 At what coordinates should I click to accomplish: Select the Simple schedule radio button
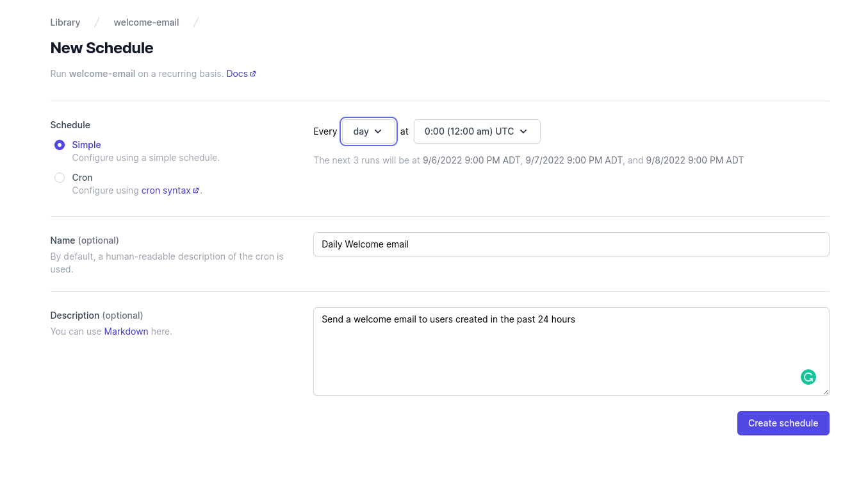click(60, 145)
